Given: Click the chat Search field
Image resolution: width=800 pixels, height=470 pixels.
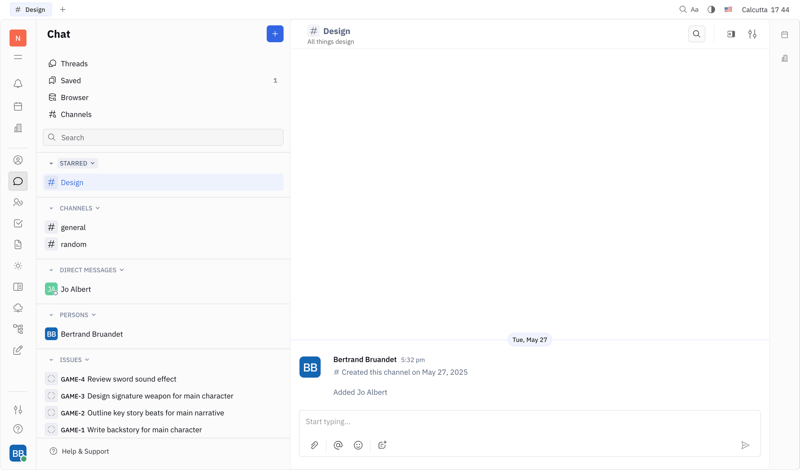Looking at the screenshot, I should click(x=163, y=137).
